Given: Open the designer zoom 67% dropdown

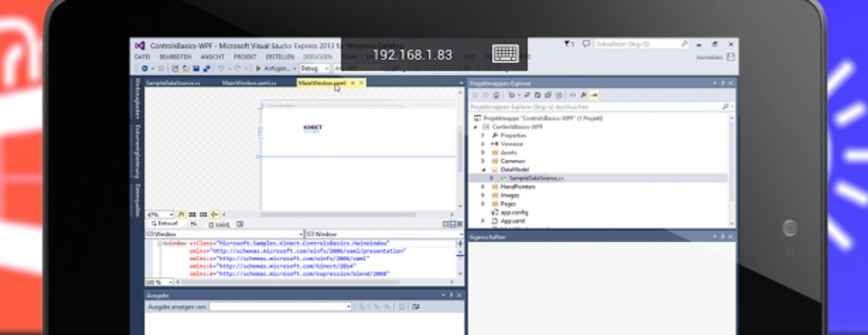Looking at the screenshot, I should (160, 214).
